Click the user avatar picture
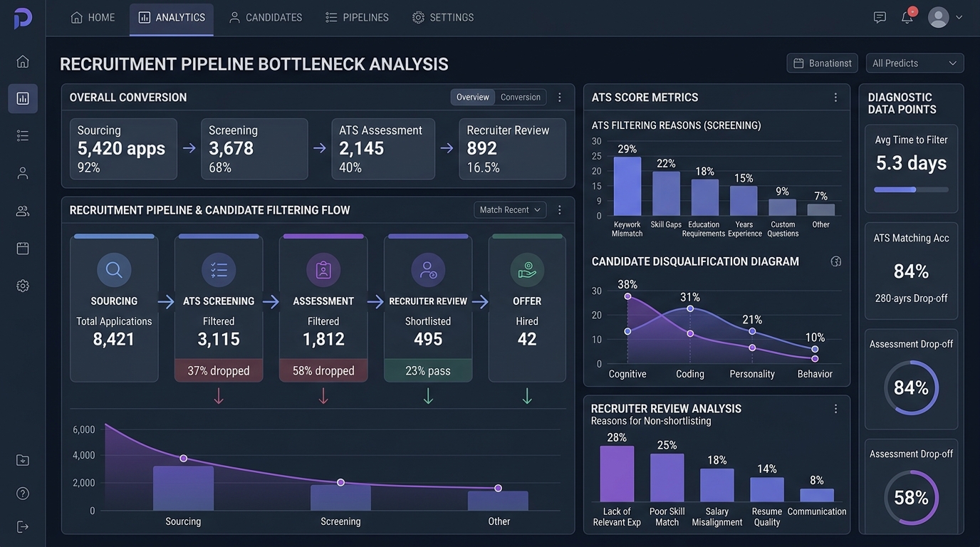This screenshot has width=980, height=547. click(939, 17)
